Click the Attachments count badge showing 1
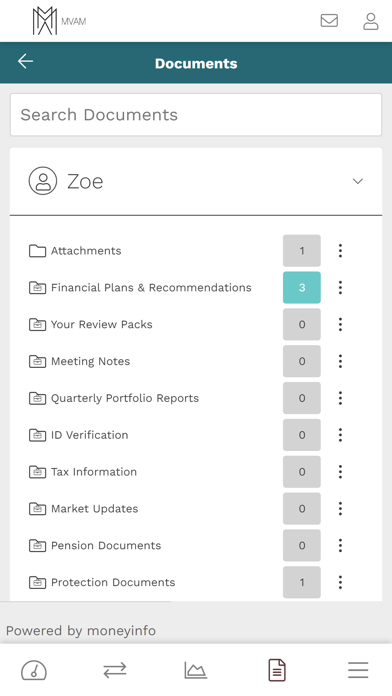The image size is (392, 696). [302, 251]
